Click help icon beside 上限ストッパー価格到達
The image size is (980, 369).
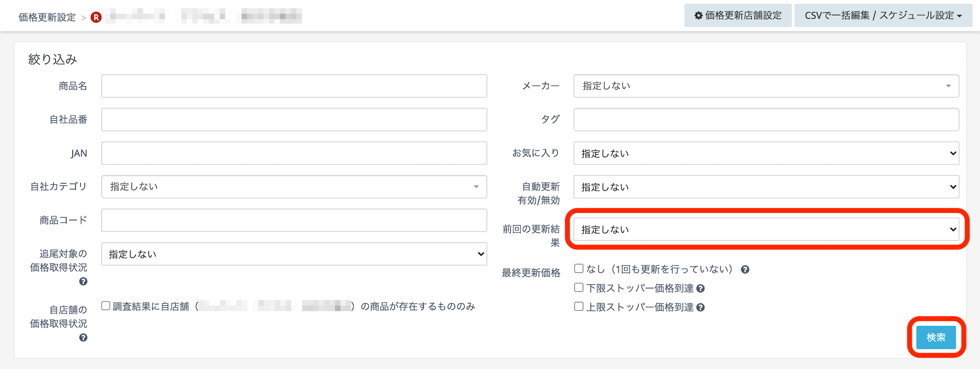(x=700, y=307)
